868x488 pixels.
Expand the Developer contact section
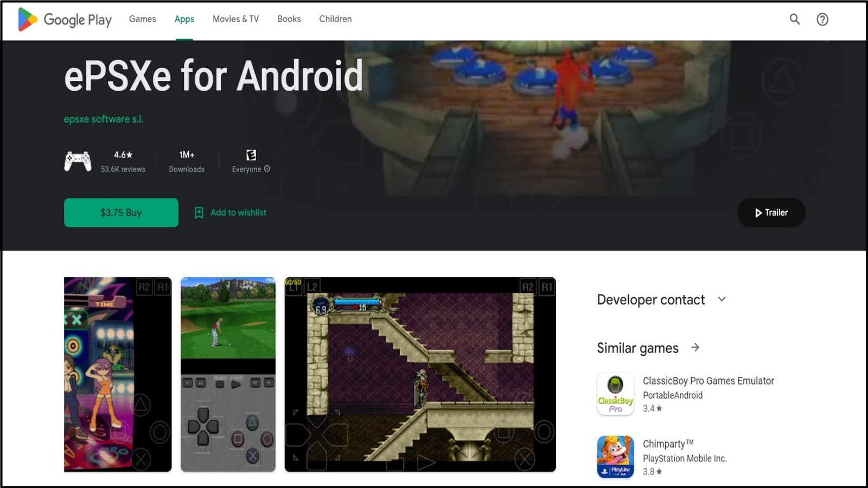coord(722,299)
